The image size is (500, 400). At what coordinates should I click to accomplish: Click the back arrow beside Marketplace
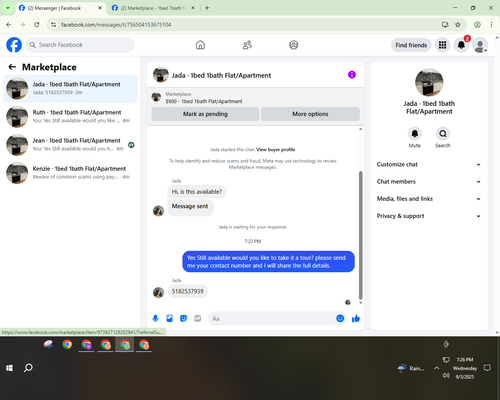[12, 67]
